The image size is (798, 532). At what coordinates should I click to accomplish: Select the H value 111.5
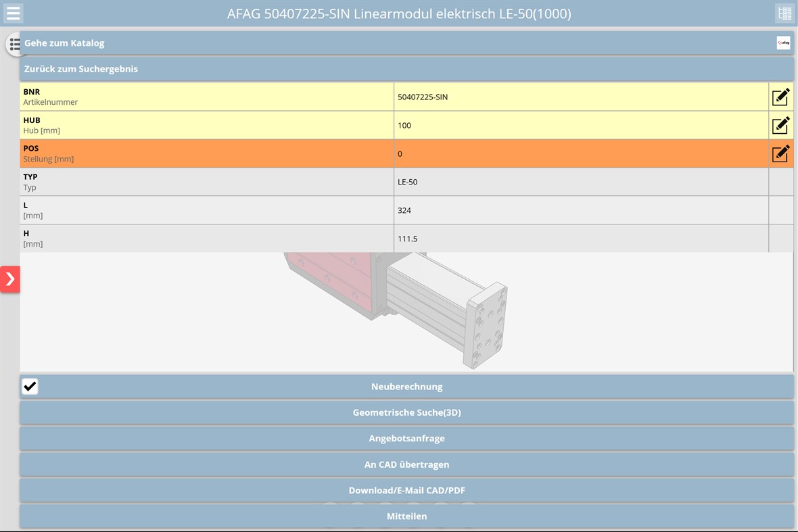(407, 239)
